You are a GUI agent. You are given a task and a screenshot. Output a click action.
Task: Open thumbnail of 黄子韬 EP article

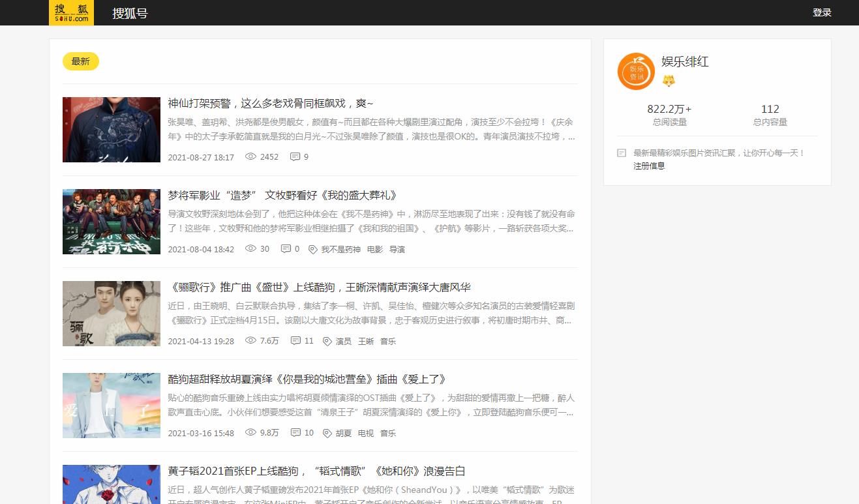click(x=112, y=484)
